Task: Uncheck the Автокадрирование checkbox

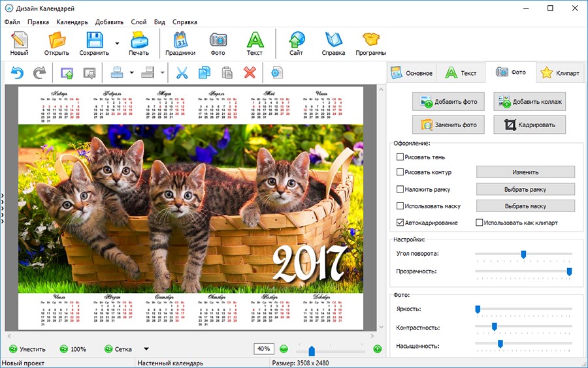Action: point(400,222)
